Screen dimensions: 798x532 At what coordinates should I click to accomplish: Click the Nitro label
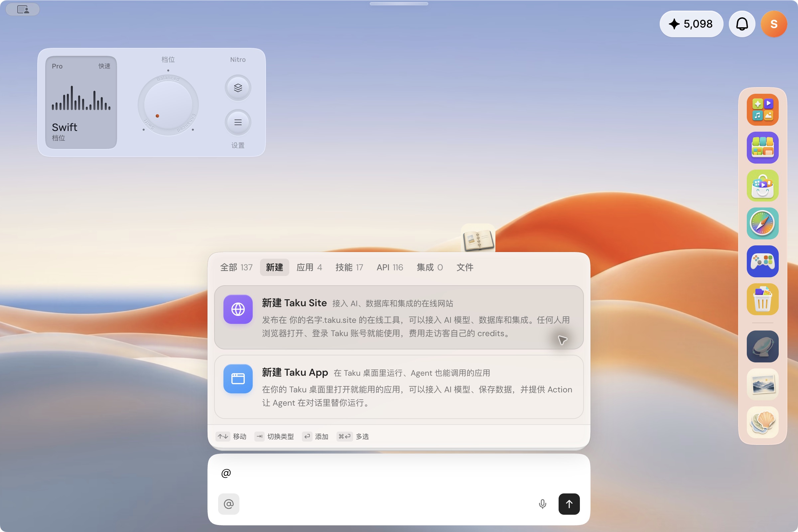click(238, 60)
